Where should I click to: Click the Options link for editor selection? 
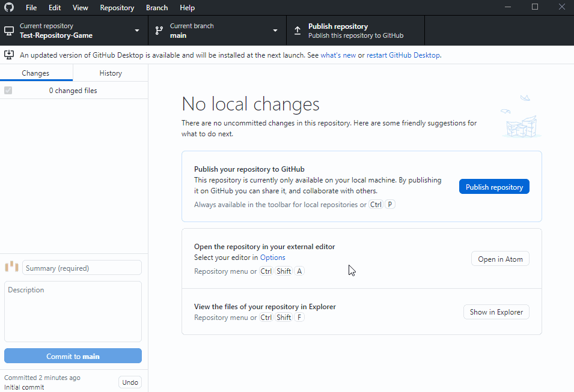272,258
